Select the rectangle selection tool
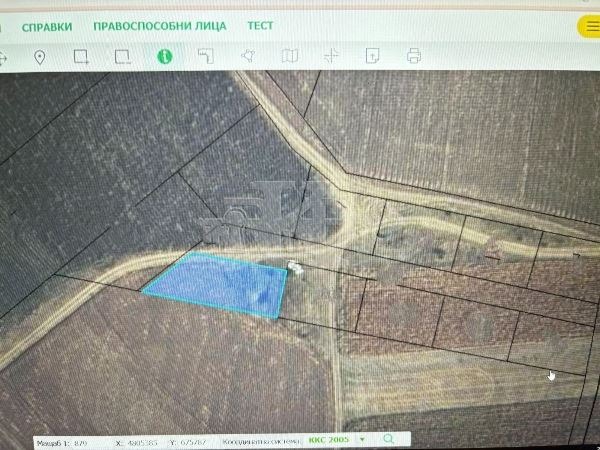600x450 pixels. 81,57
